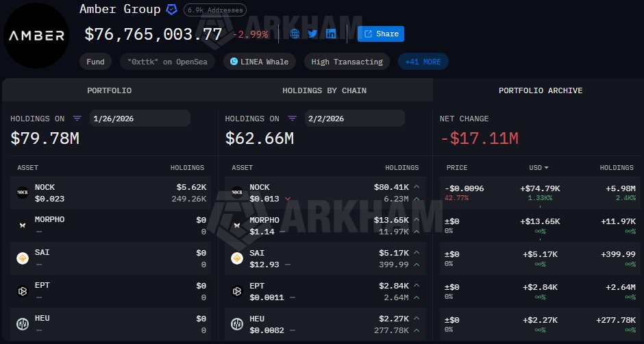Viewport: 644px width, 344px height.
Task: Click the green up arrow next to 2.64M
Action: (x=417, y=297)
